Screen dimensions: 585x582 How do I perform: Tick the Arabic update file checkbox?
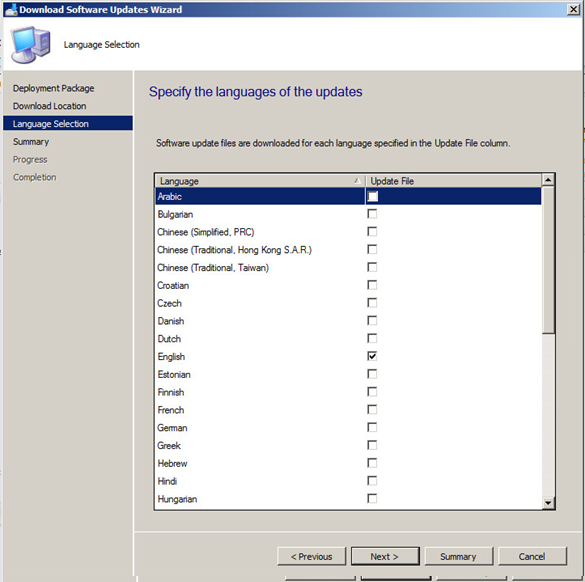coord(372,196)
